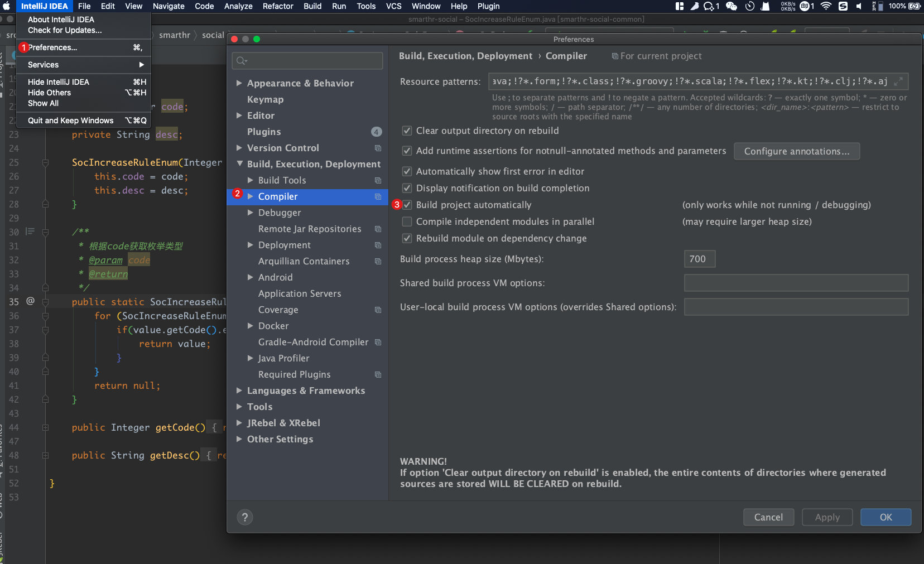Click the Build process heap size field
Viewport: 924px width, 564px height.
(x=700, y=259)
